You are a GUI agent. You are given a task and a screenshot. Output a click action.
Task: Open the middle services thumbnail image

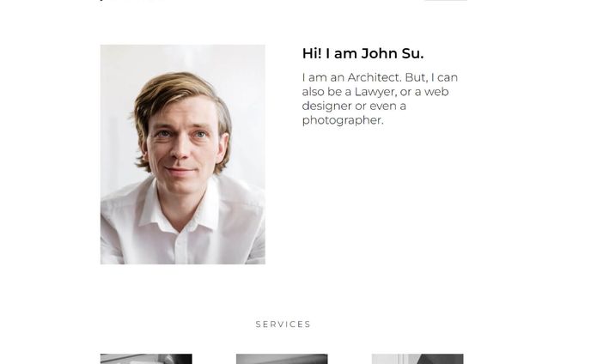(x=282, y=359)
